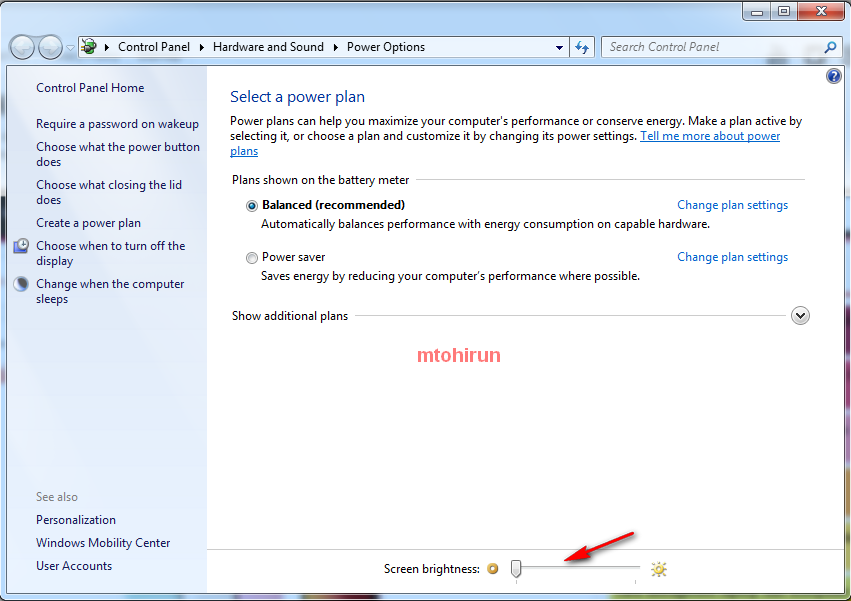Click the Balanced plan description text
The height and width of the screenshot is (601, 851).
[x=485, y=224]
